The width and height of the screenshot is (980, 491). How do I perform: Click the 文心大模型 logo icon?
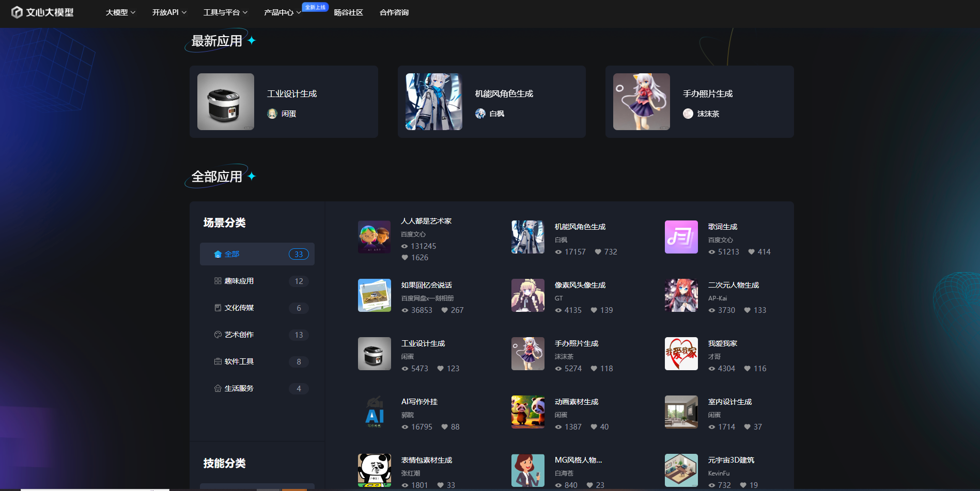[x=17, y=12]
